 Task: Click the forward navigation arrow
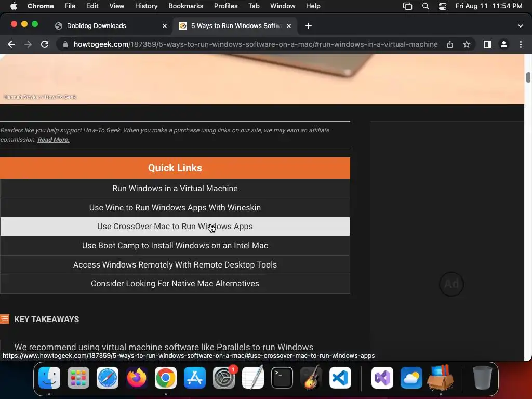click(x=28, y=44)
